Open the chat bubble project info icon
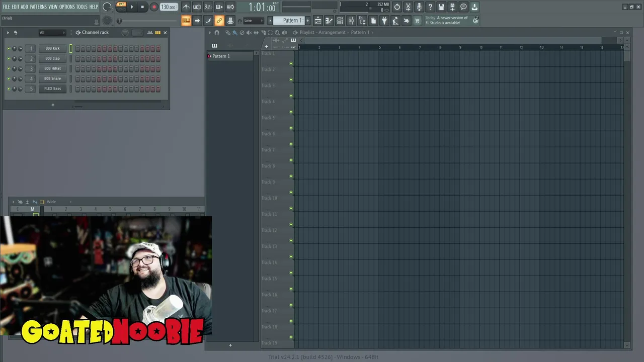The width and height of the screenshot is (644, 362). coord(463,7)
